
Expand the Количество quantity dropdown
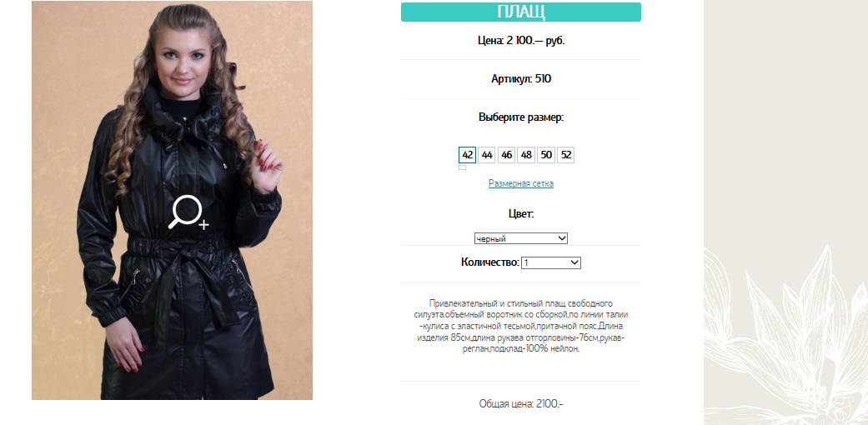click(x=551, y=262)
